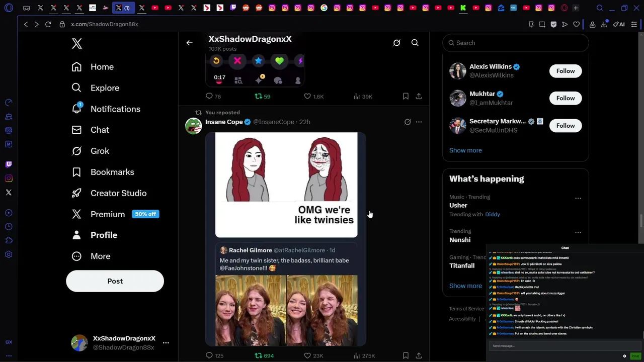The image size is (644, 362).
Task: Click the page vertical scrollbar
Action: click(641, 221)
